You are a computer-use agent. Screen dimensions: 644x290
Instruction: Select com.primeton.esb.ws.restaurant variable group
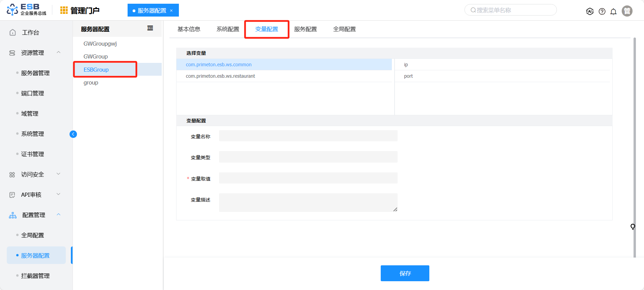pos(220,76)
